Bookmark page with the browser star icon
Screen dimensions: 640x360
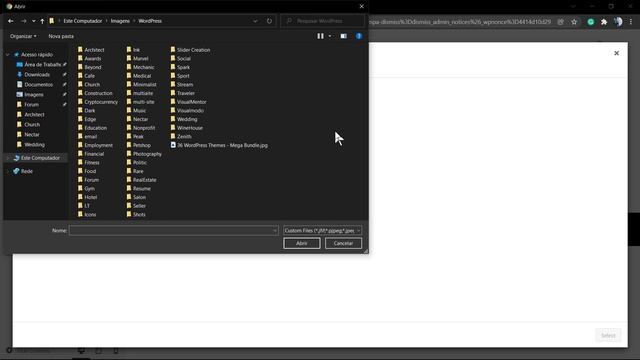coord(574,22)
